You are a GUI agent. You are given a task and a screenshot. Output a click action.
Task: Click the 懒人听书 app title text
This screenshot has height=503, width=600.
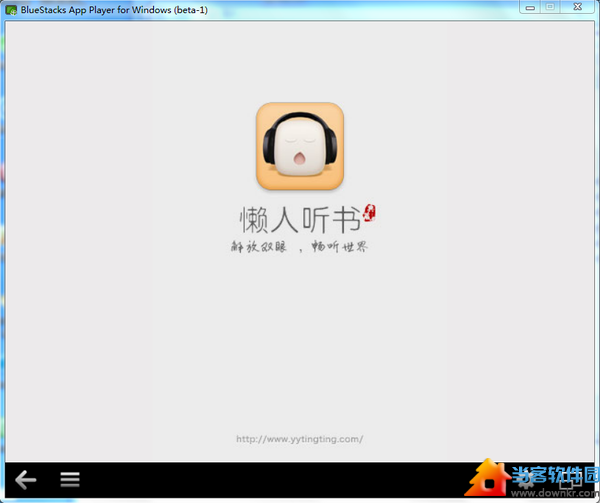(x=300, y=220)
